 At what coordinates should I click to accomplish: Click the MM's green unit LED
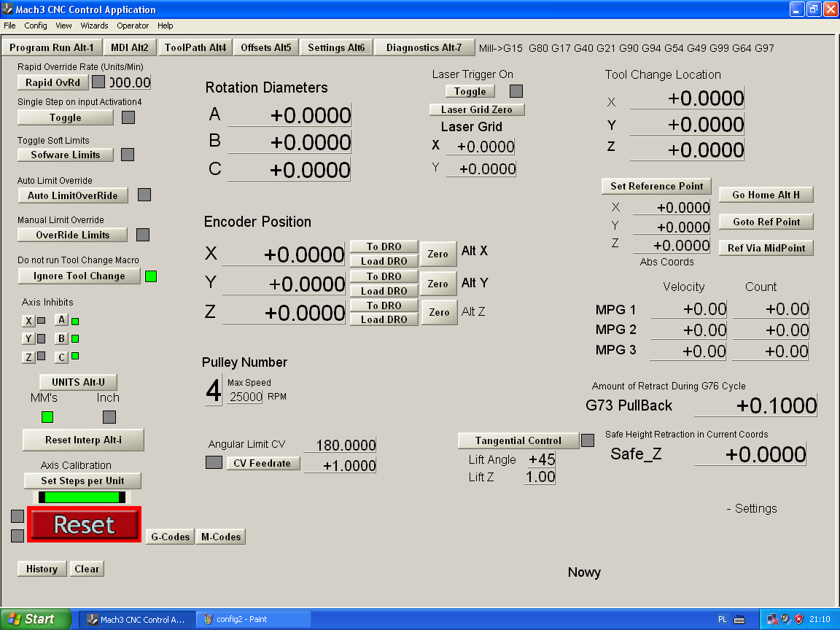pos(47,417)
